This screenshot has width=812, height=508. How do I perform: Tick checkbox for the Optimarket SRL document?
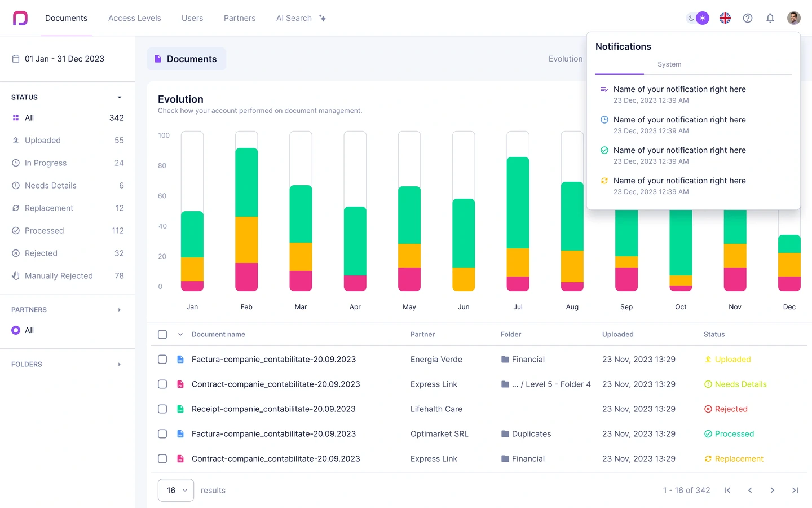coord(162,434)
